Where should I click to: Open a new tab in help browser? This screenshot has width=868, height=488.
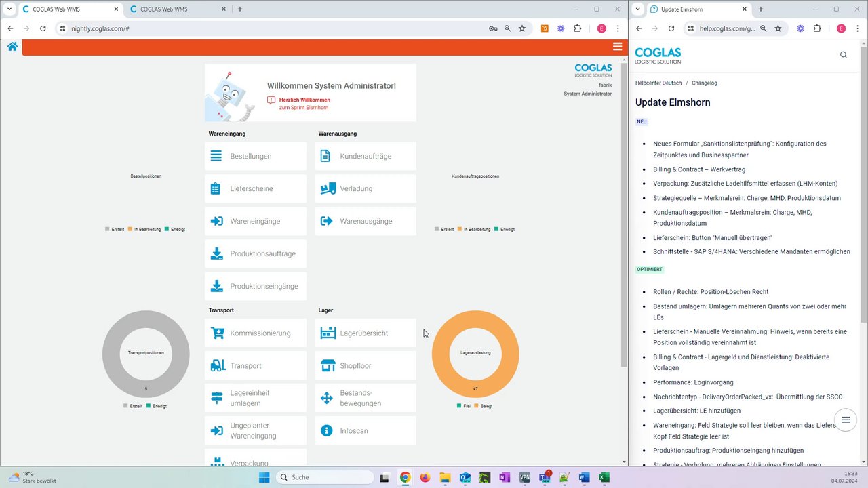pyautogui.click(x=760, y=9)
